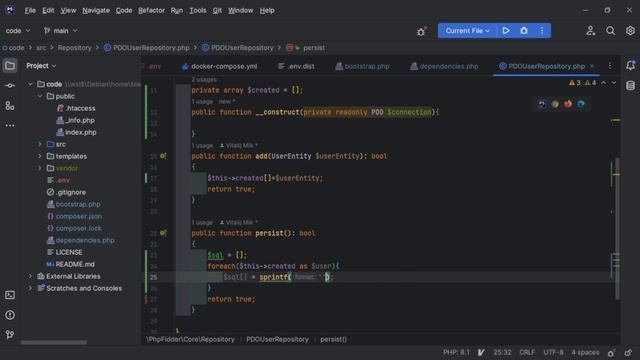Image resolution: width=640 pixels, height=360 pixels.
Task: Switch to docker-compose.yml tab
Action: [x=220, y=66]
